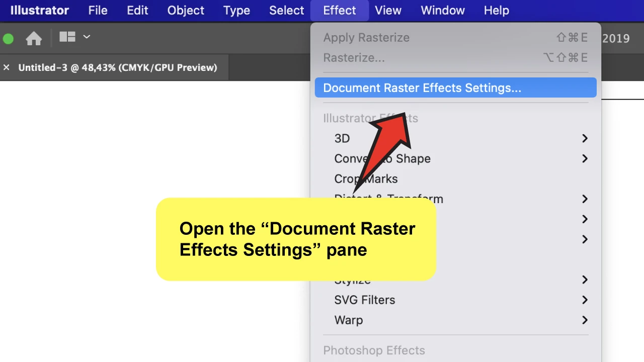Expand the Distort & Transform chevron
Screen dimensions: 644x362
pos(585,199)
